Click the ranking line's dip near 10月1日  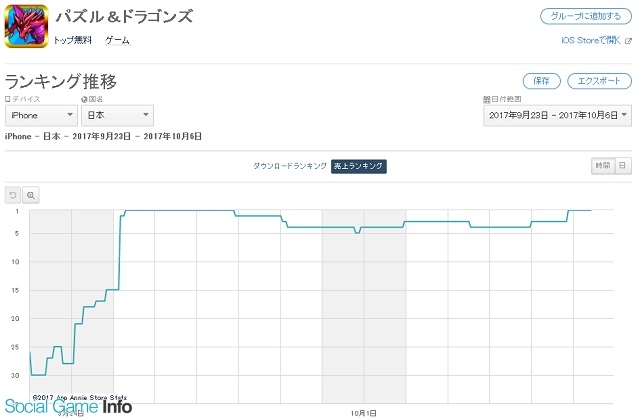[357, 232]
